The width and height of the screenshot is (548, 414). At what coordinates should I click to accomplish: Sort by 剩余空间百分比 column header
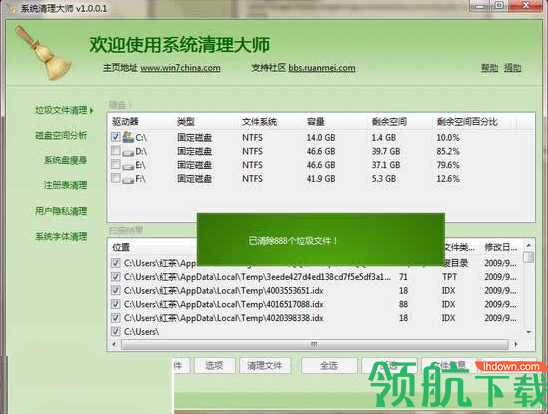coord(467,122)
